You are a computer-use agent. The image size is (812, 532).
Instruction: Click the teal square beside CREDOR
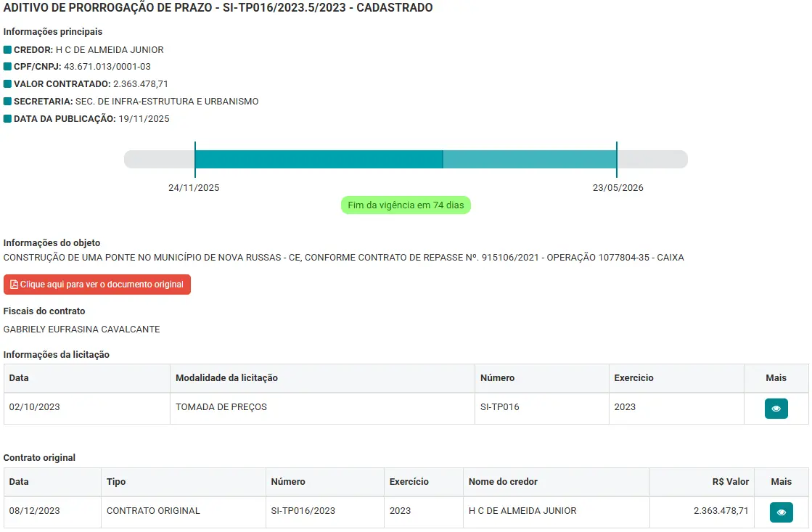click(7, 50)
